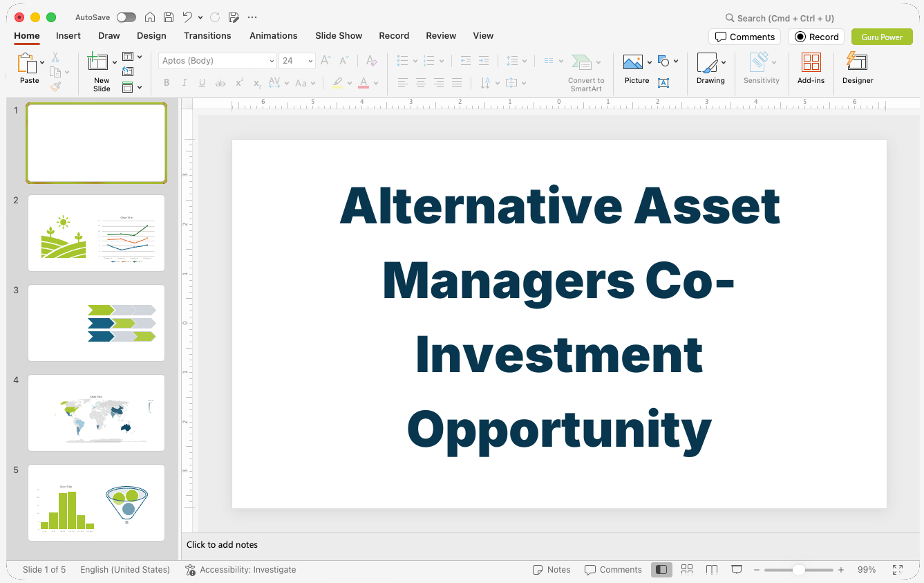Click the Decrease Indent icon
The height and width of the screenshot is (583, 924).
pyautogui.click(x=466, y=61)
